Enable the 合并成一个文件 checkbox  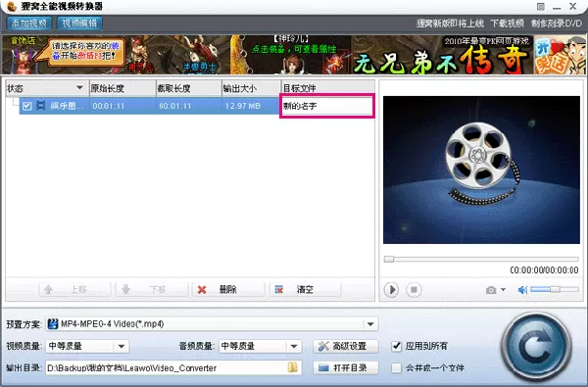pos(396,367)
